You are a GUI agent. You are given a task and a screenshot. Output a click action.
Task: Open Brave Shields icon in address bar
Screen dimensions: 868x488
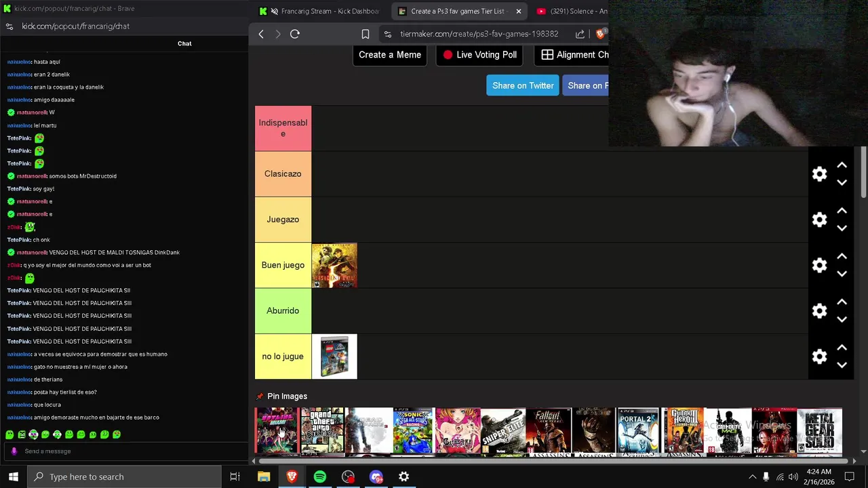pyautogui.click(x=600, y=34)
